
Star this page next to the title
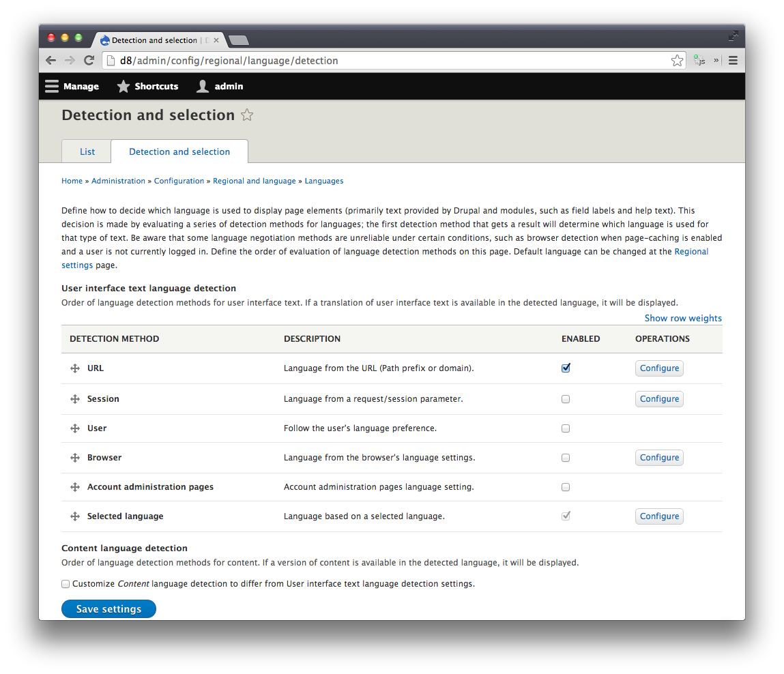(247, 115)
